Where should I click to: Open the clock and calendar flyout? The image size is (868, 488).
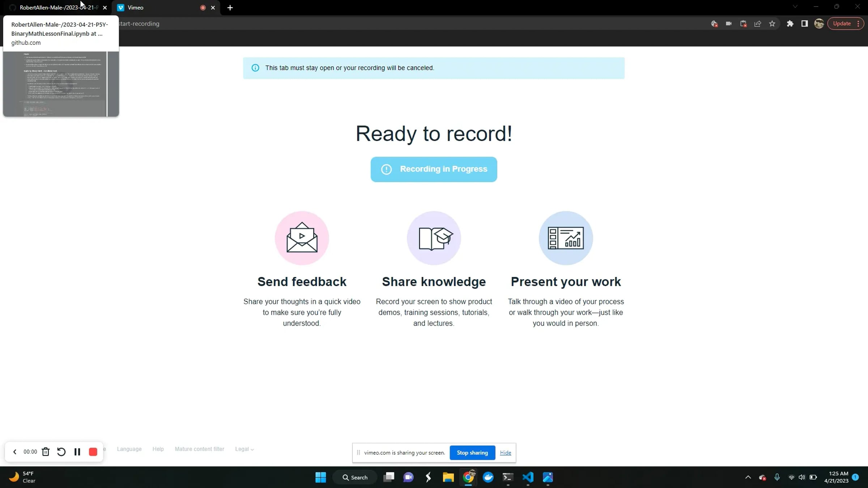coord(836,477)
